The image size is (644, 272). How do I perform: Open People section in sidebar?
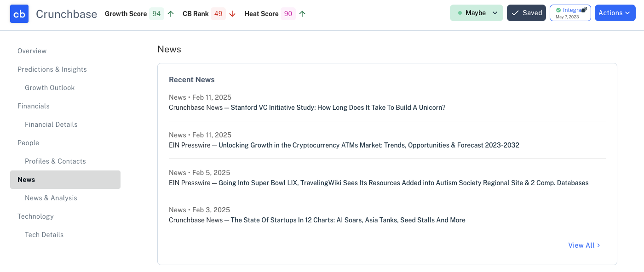tap(28, 143)
